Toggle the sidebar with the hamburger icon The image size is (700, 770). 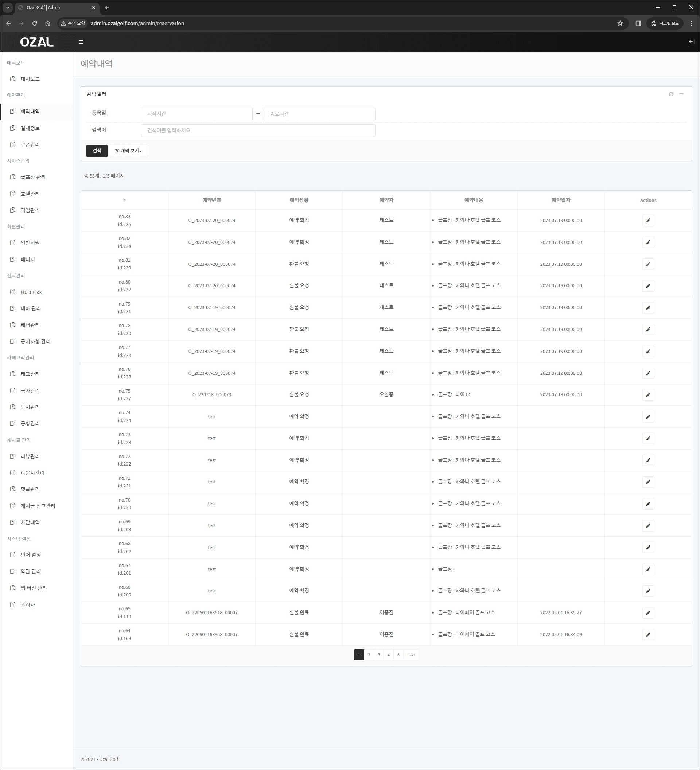tap(81, 42)
